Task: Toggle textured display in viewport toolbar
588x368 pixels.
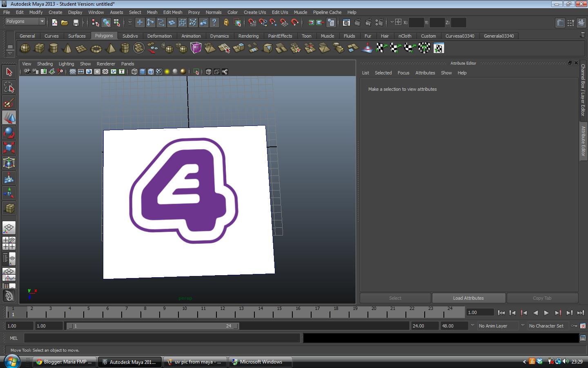Action: click(x=159, y=72)
